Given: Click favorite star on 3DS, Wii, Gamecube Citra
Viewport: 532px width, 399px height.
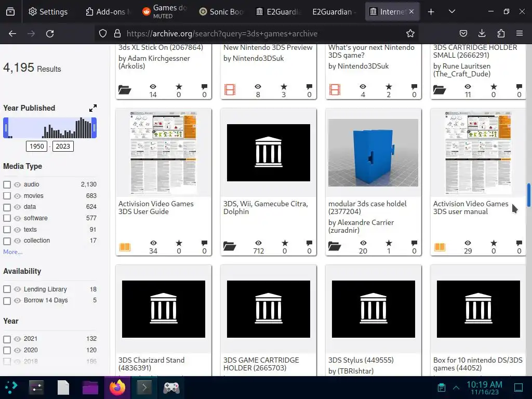Looking at the screenshot, I should 285,243.
